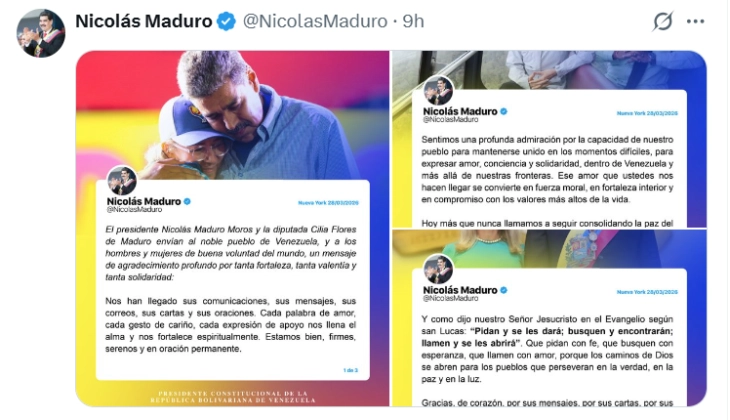Click the small avatar in top-right card
This screenshot has width=730, height=420.
pyautogui.click(x=438, y=91)
